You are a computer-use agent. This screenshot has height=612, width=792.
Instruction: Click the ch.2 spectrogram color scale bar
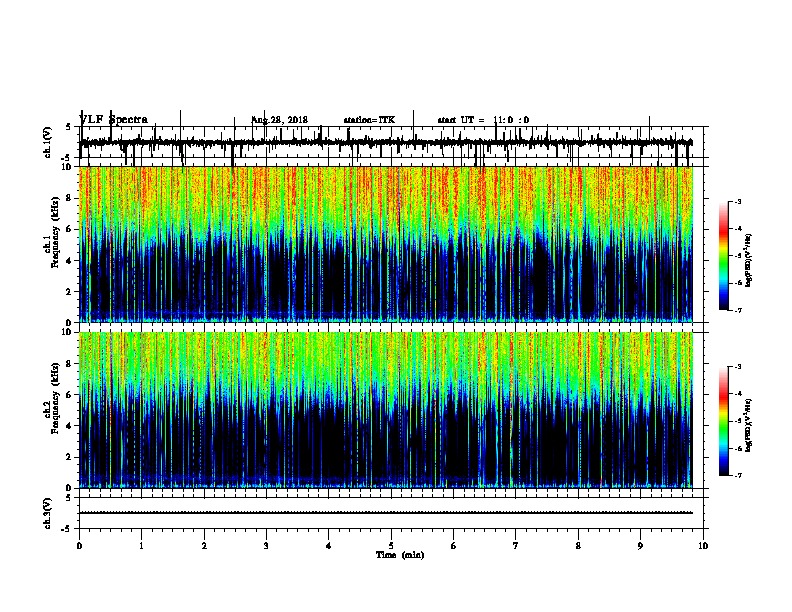724,421
